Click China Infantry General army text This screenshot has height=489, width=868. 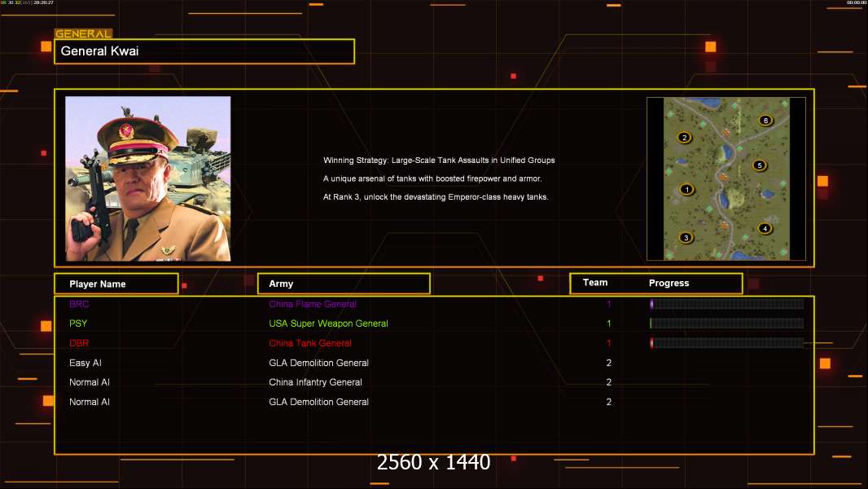315,382
